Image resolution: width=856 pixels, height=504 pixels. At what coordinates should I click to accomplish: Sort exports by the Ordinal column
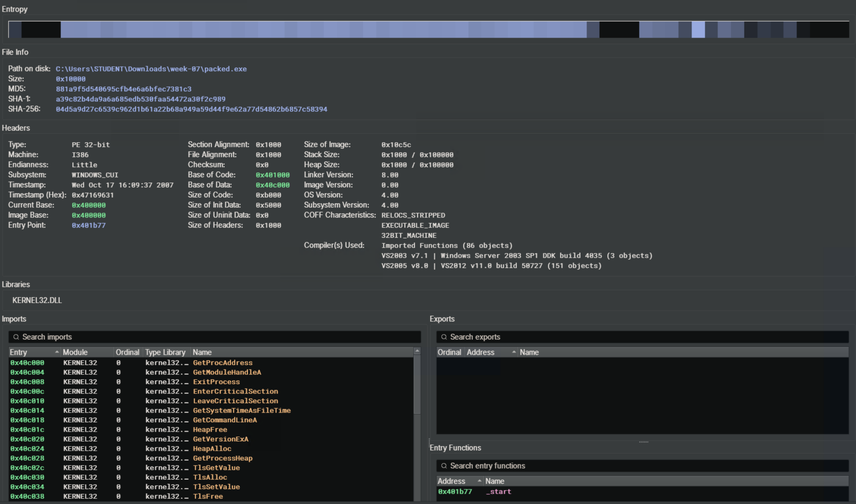click(449, 352)
